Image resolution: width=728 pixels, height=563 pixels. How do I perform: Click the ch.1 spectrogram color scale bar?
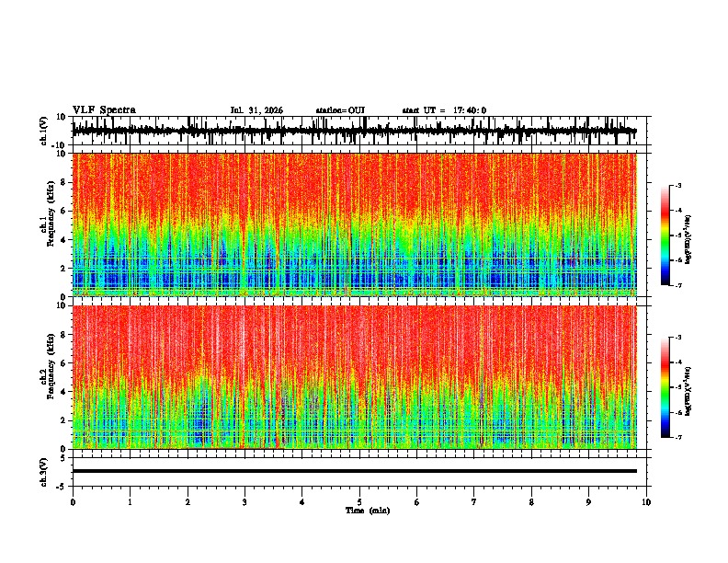point(665,236)
